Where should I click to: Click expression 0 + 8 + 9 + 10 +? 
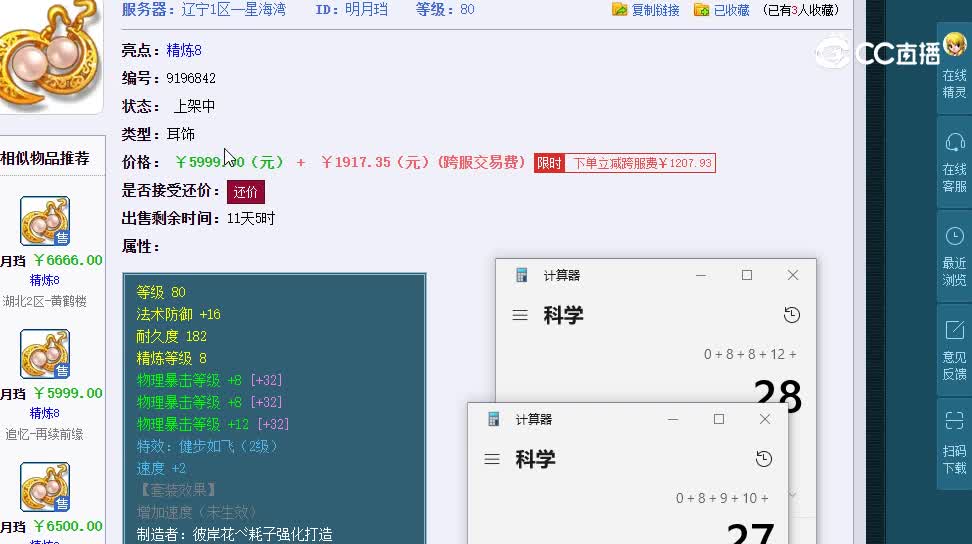point(722,498)
